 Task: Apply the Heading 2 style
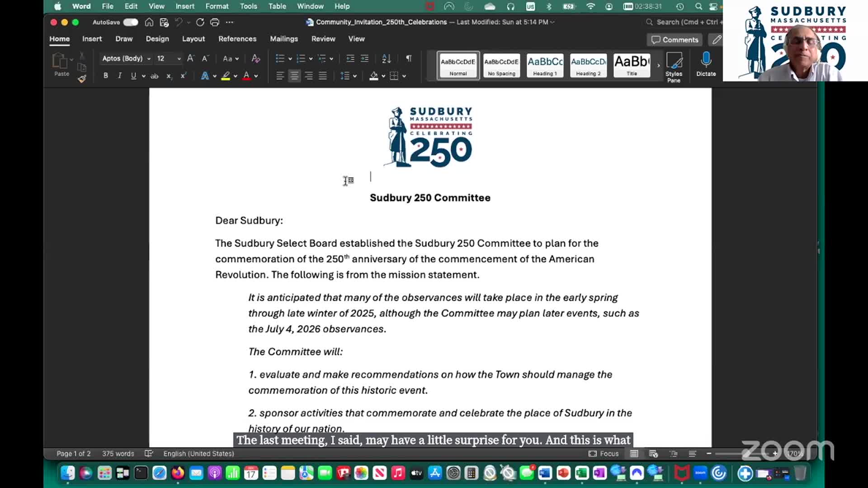coord(588,66)
